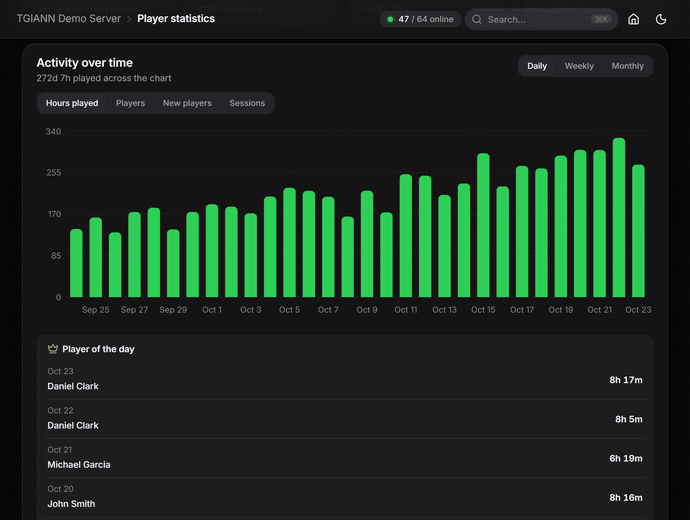Image resolution: width=690 pixels, height=520 pixels.
Task: Open Michael Garcia player entry
Action: 79,465
